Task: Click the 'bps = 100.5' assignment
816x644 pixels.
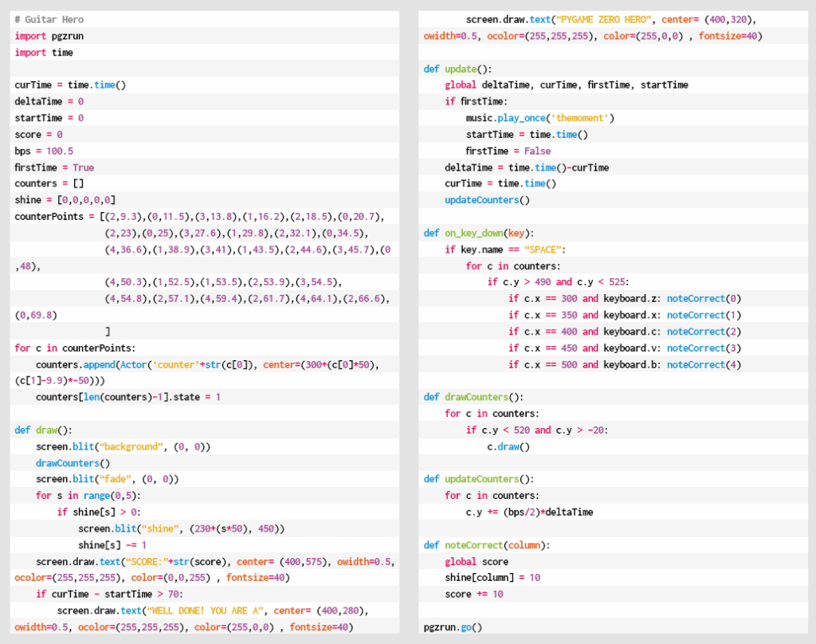Action: pos(44,151)
